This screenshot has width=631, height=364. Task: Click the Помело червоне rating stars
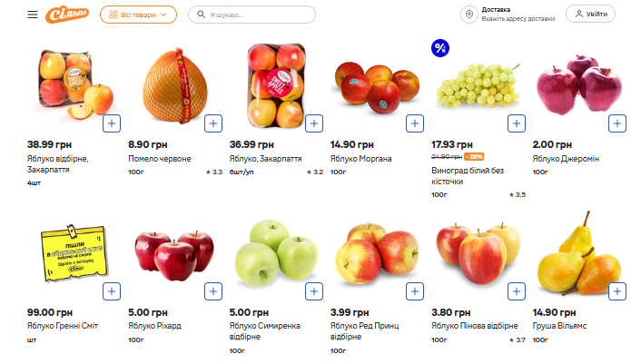click(214, 171)
